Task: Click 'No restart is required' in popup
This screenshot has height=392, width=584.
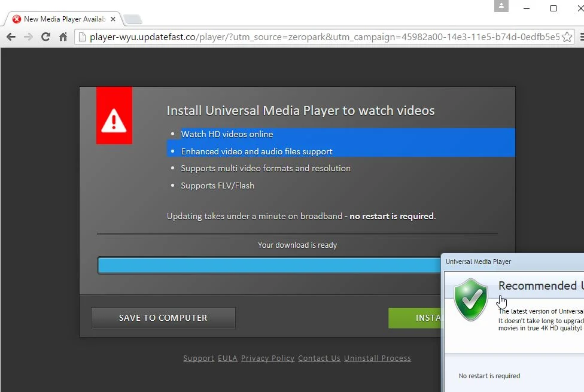Action: click(x=489, y=376)
